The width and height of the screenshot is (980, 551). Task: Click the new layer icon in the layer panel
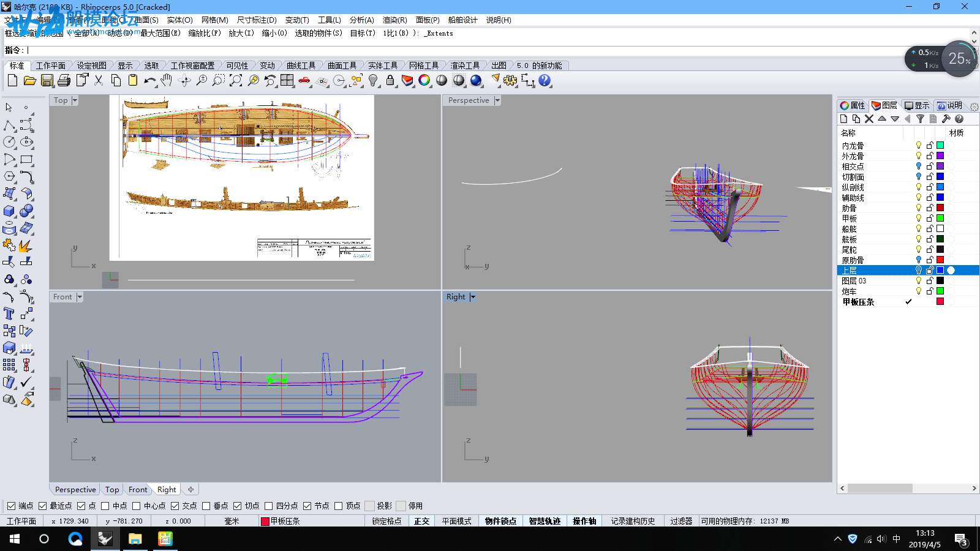[844, 119]
